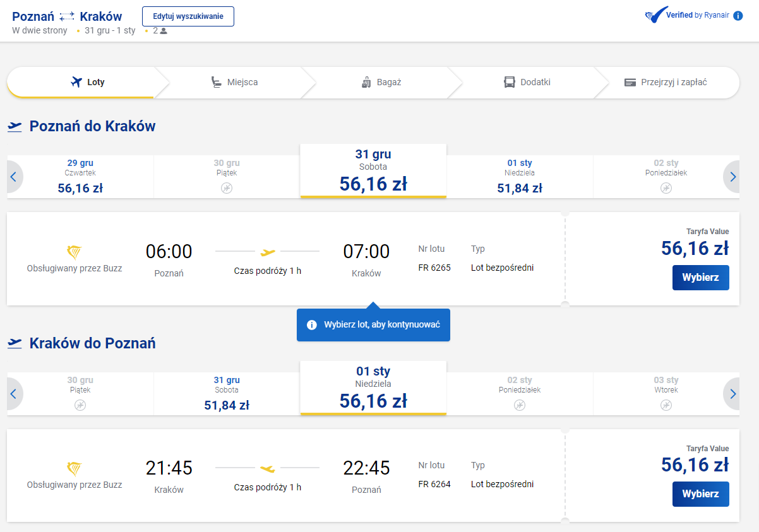Click the credit card icon in Przejrzyj i zapłać
Screen dimensions: 759x532
(x=630, y=82)
